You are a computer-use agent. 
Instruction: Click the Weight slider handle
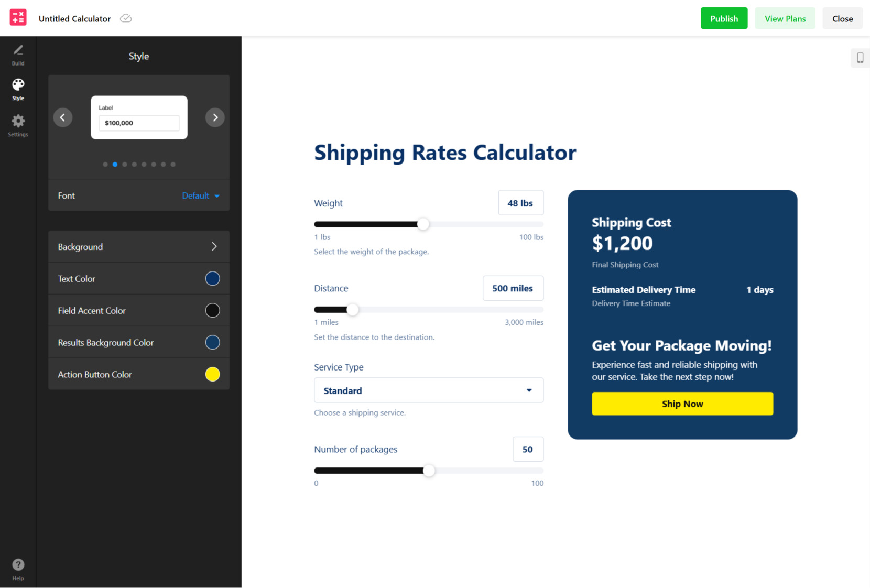click(x=423, y=224)
